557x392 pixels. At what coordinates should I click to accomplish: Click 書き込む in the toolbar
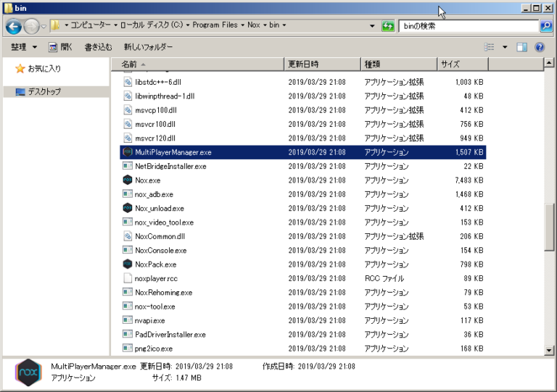pos(98,47)
